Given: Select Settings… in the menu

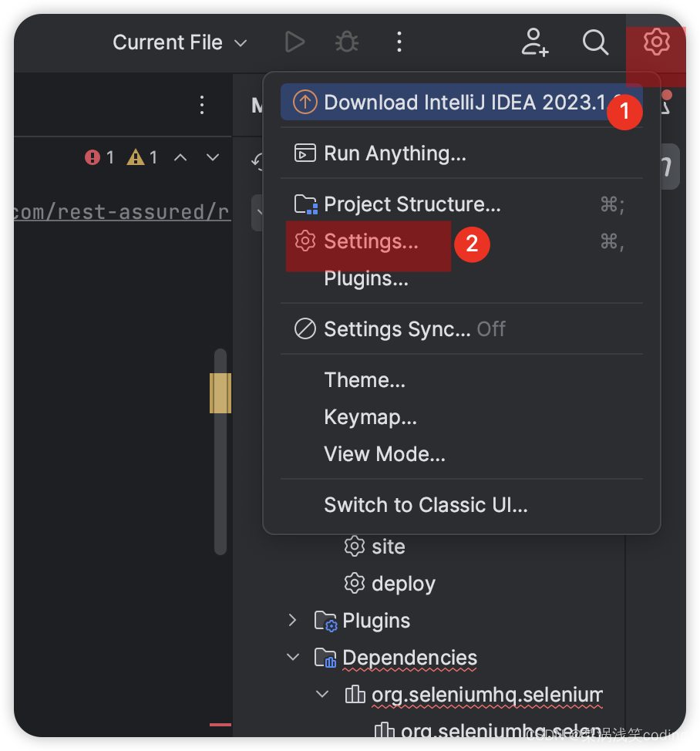Looking at the screenshot, I should point(462,241).
